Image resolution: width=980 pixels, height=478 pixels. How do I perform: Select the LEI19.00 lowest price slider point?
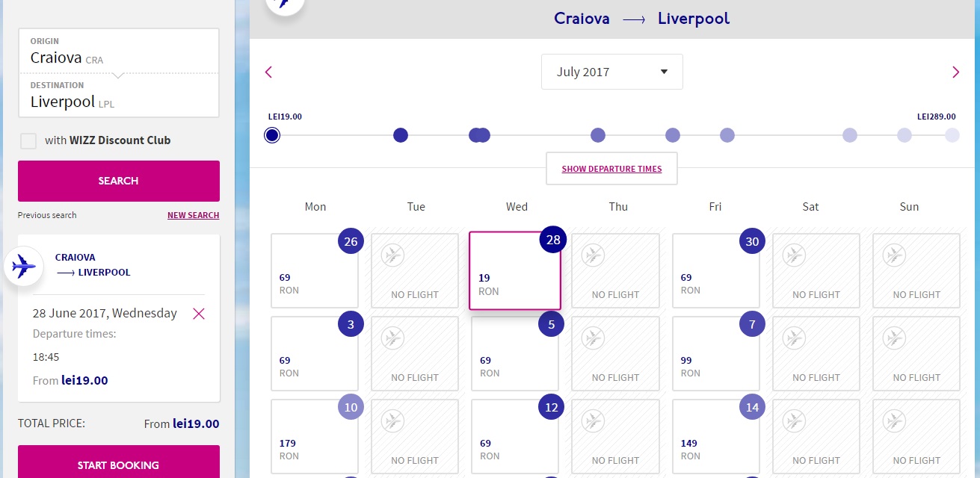click(272, 135)
